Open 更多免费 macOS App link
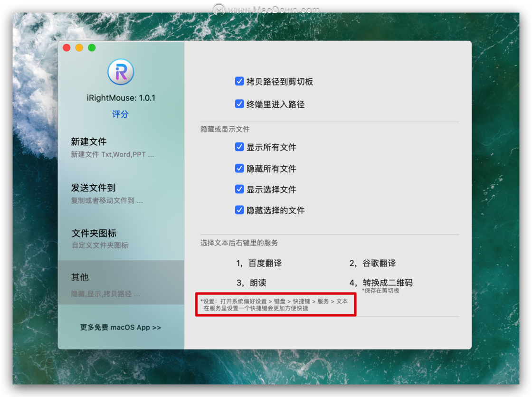 click(x=121, y=328)
